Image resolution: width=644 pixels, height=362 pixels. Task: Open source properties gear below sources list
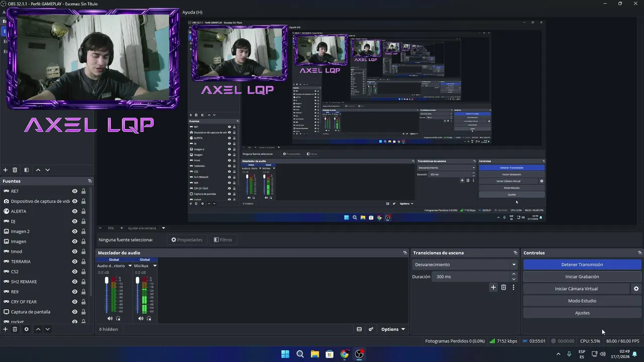pos(27,329)
